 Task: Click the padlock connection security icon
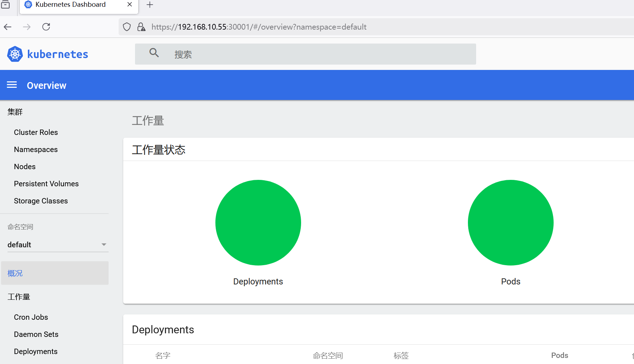[141, 27]
